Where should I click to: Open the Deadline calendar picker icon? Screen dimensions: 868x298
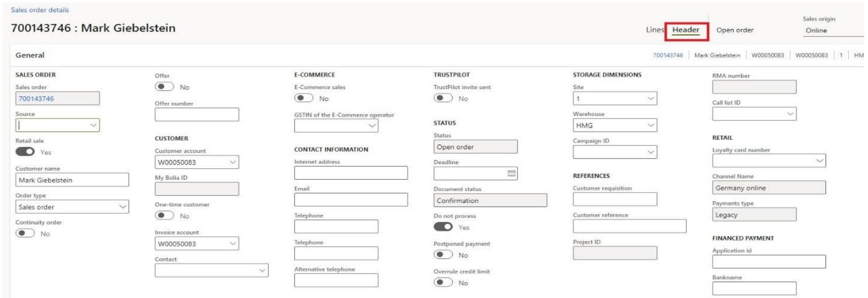511,173
